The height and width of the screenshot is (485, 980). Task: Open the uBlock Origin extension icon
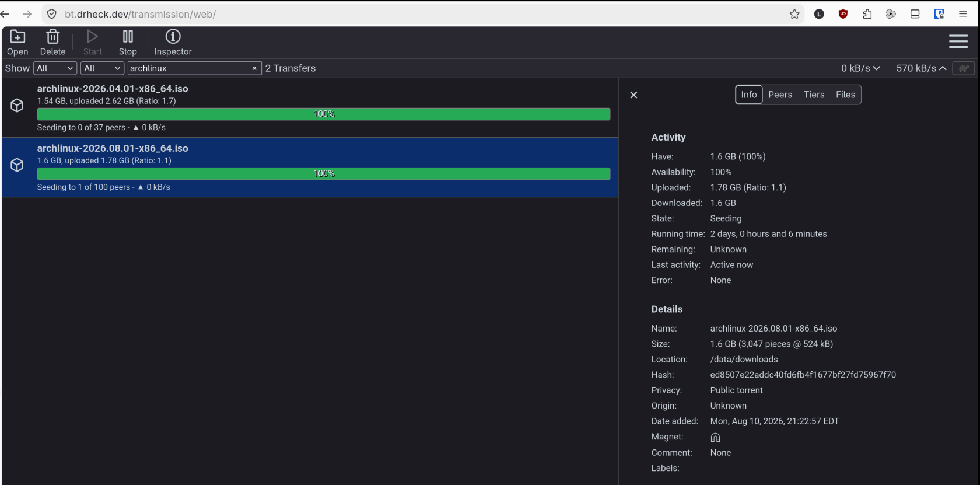[x=843, y=14]
